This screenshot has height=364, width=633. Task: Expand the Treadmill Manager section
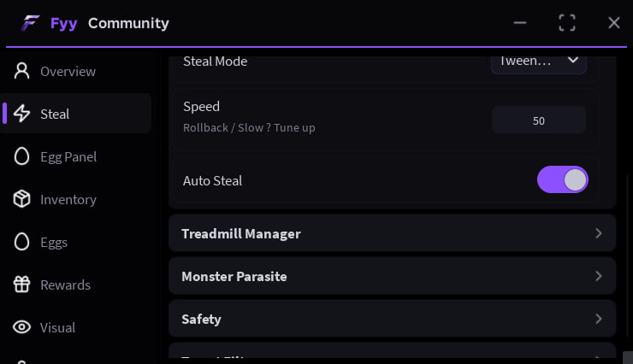click(x=393, y=233)
